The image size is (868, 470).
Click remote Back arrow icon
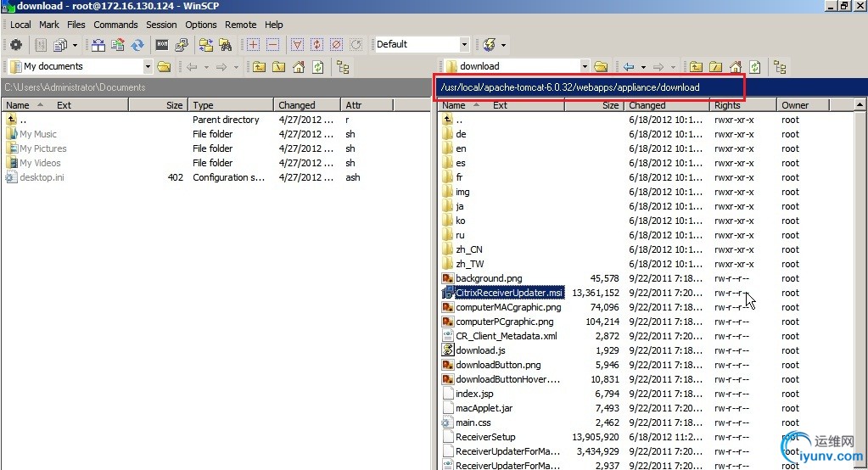629,67
